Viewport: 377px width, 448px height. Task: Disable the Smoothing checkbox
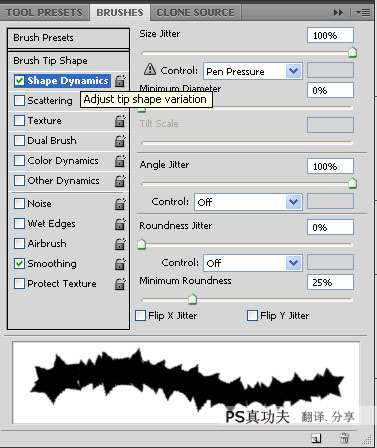(19, 264)
